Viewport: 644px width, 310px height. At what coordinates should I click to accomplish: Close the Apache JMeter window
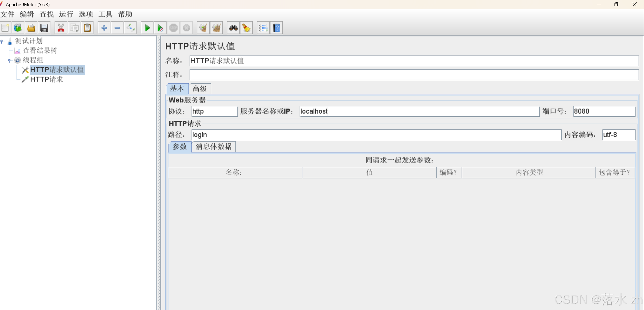(x=635, y=4)
